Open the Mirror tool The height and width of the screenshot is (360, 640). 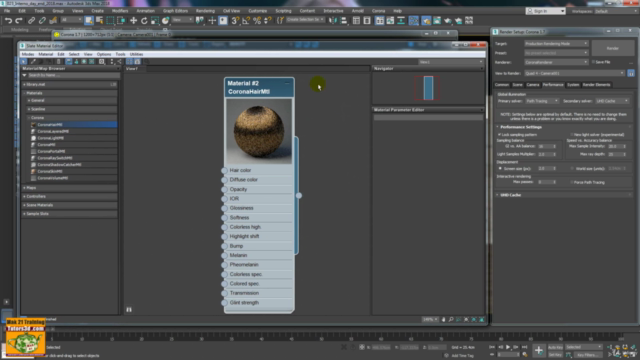(x=333, y=20)
